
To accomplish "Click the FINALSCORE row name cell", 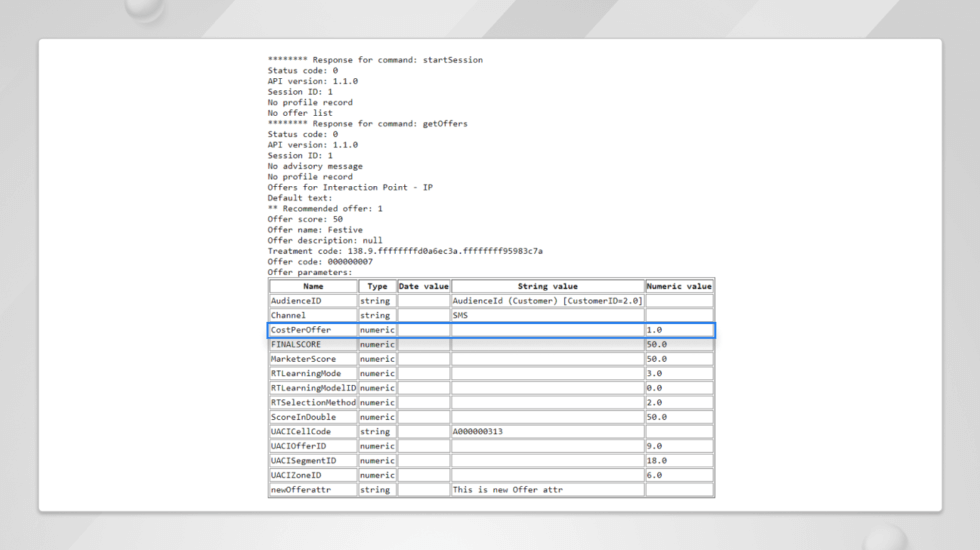I will tap(313, 344).
